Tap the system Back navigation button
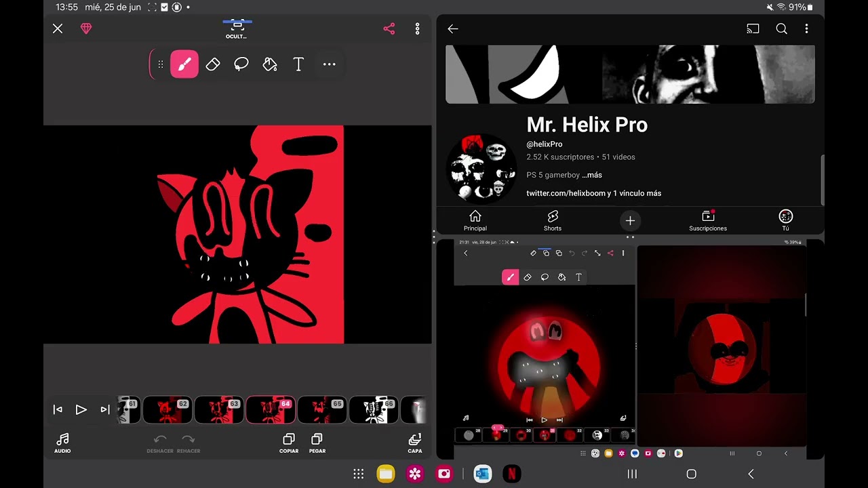Viewport: 868px width, 488px height. [751, 474]
